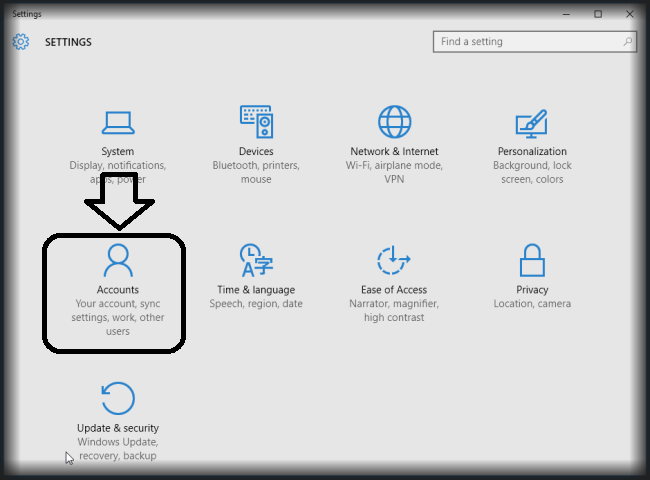
Task: Open the System laptop icon
Action: (118, 123)
